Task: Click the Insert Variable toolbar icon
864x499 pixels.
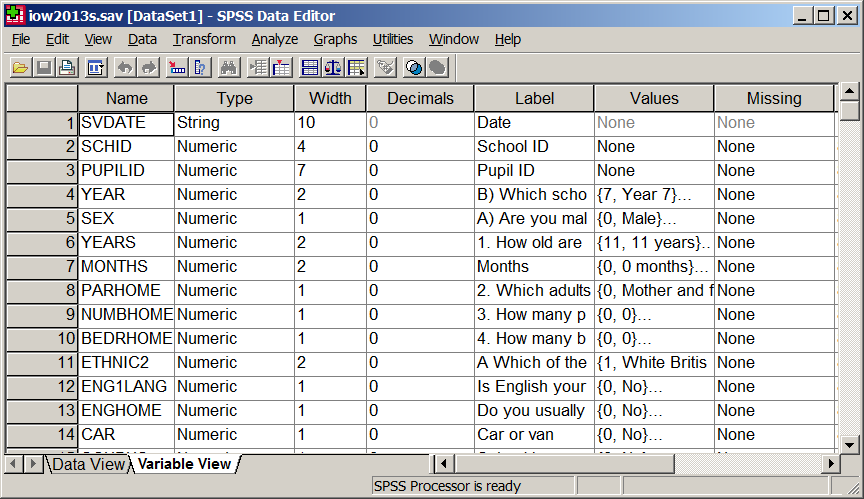Action: coord(281,68)
